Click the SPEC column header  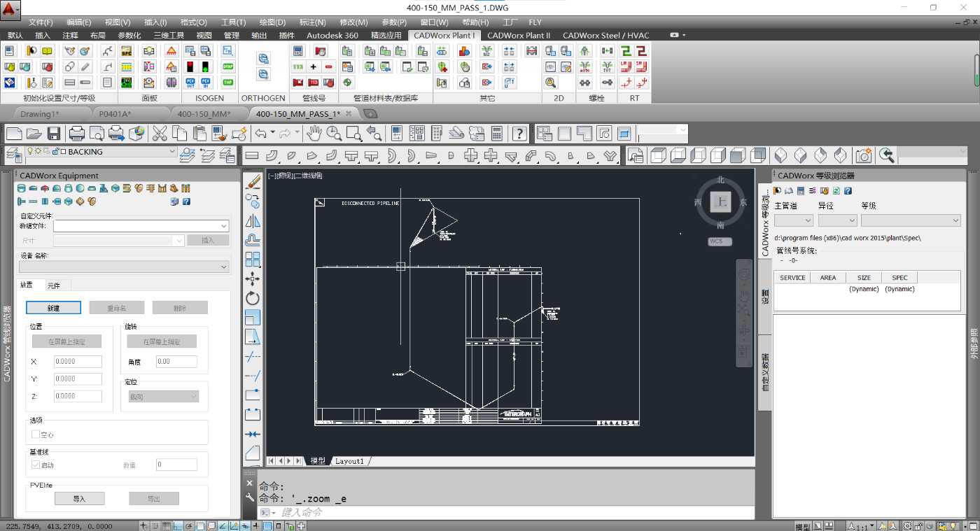899,278
